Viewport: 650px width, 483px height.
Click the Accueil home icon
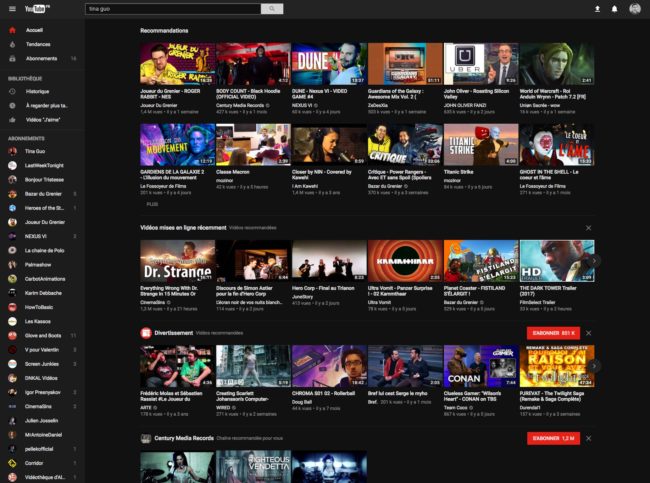coord(12,30)
